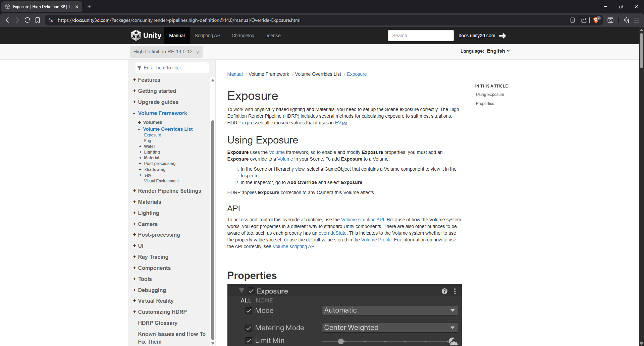644x346 pixels.
Task: Open the Changelog page
Action: (x=243, y=36)
